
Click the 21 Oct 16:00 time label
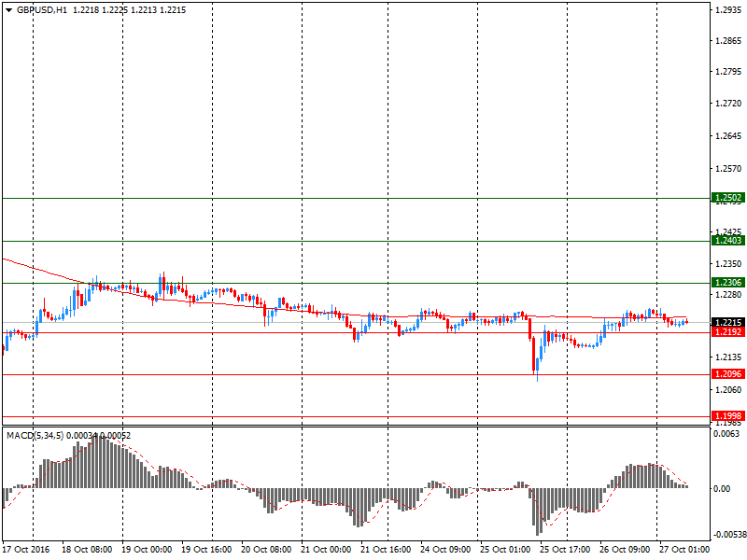coord(386,549)
